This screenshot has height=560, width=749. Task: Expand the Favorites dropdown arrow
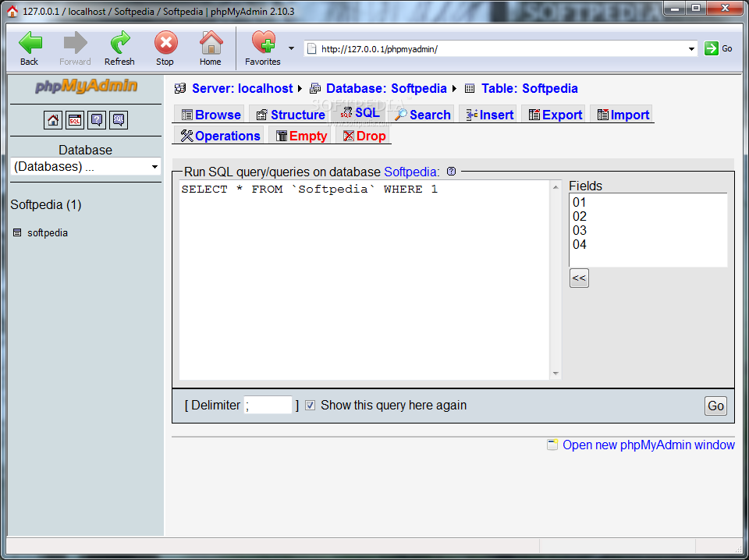pos(291,48)
